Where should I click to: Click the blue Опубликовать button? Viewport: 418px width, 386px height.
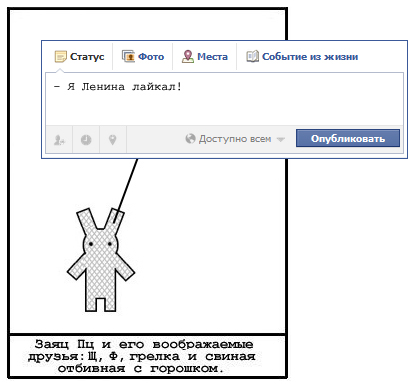click(348, 138)
